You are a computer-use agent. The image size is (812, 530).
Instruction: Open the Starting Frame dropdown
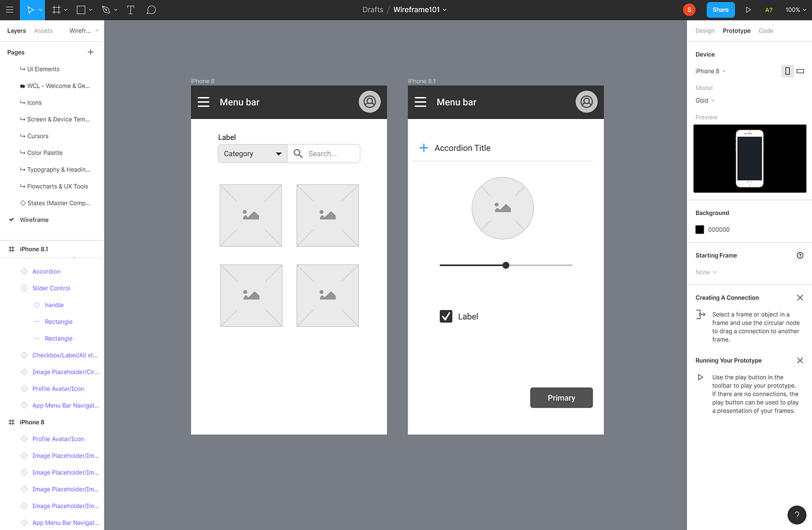705,272
